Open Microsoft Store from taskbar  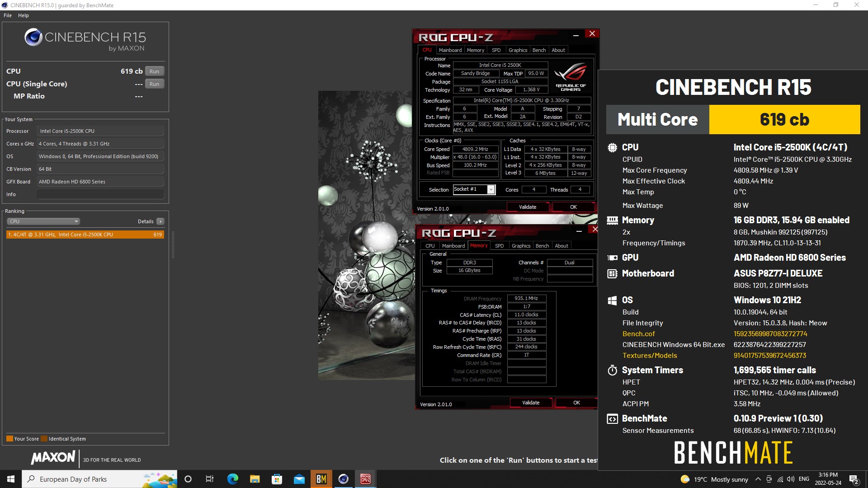click(277, 479)
